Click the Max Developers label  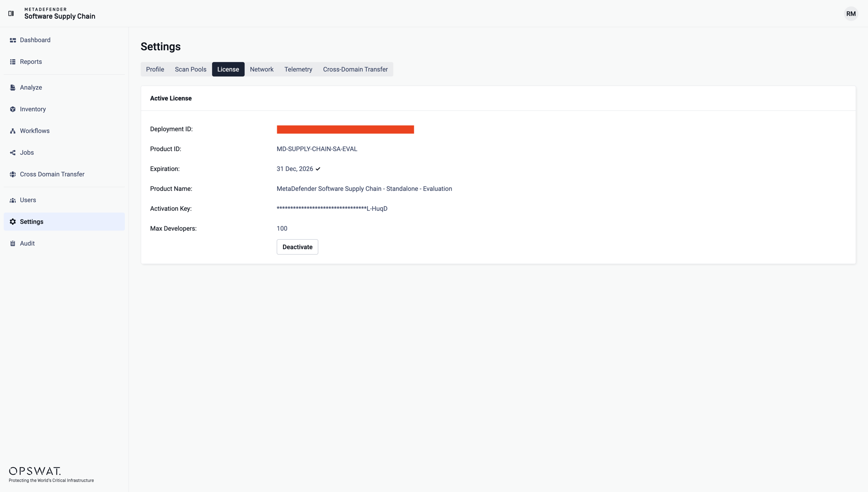(173, 229)
